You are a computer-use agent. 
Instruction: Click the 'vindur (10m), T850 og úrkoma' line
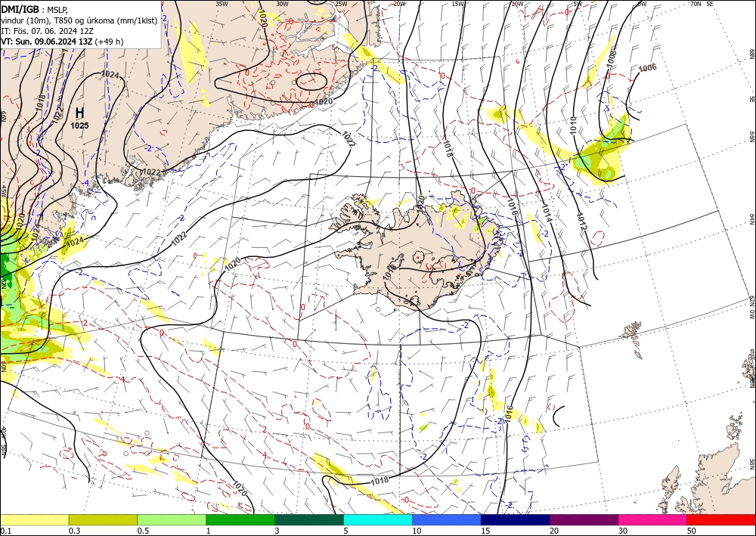79,20
